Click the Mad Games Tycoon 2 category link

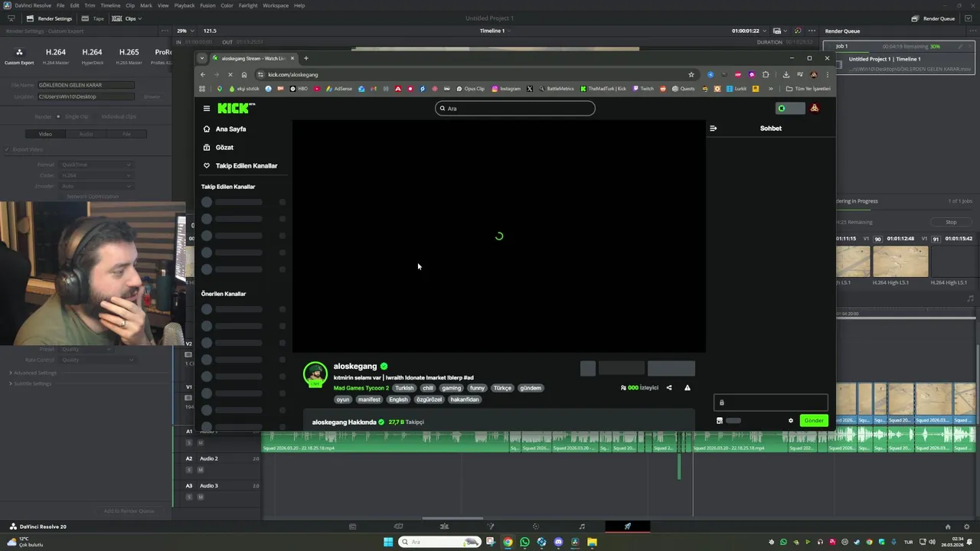tap(361, 388)
